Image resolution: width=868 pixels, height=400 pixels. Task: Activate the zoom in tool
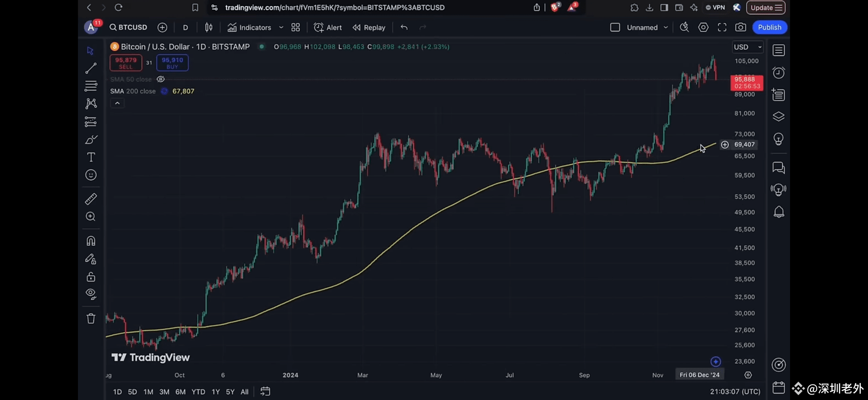point(90,216)
